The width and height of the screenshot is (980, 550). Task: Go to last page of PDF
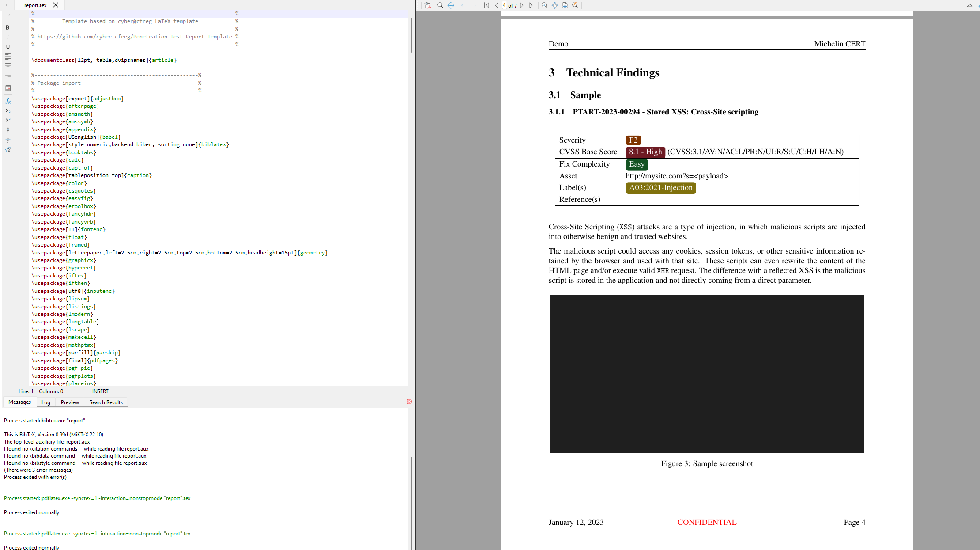coord(531,5)
